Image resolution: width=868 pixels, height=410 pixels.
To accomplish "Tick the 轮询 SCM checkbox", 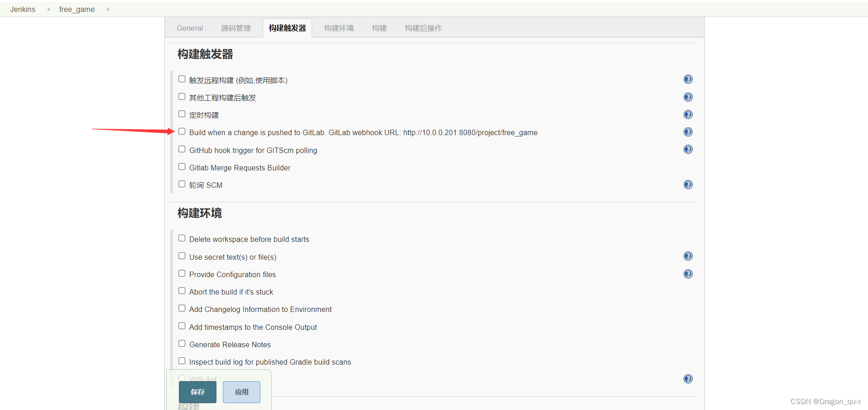I will [182, 184].
